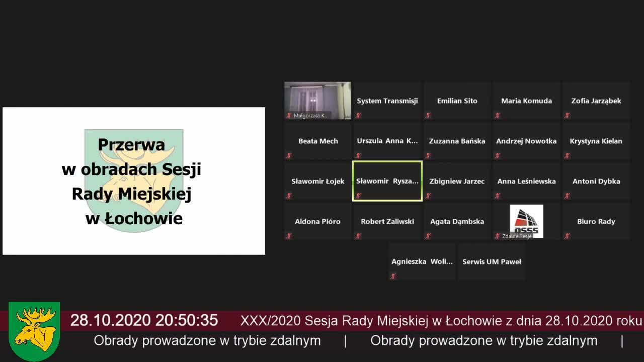Unmute Beata Mech's microphone

[289, 156]
